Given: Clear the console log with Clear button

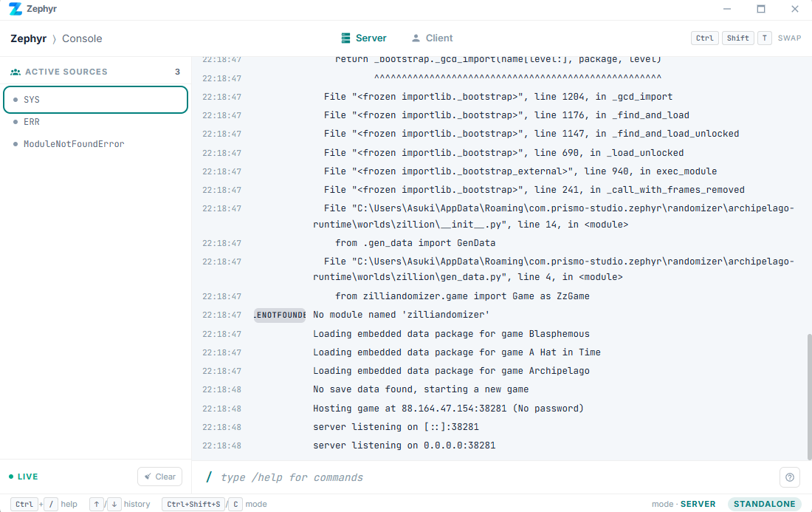Looking at the screenshot, I should [x=159, y=477].
